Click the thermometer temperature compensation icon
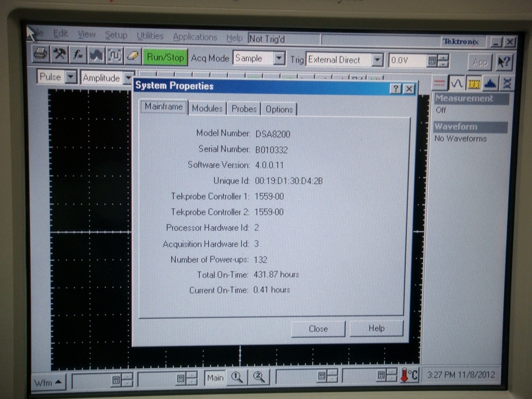 (410, 375)
